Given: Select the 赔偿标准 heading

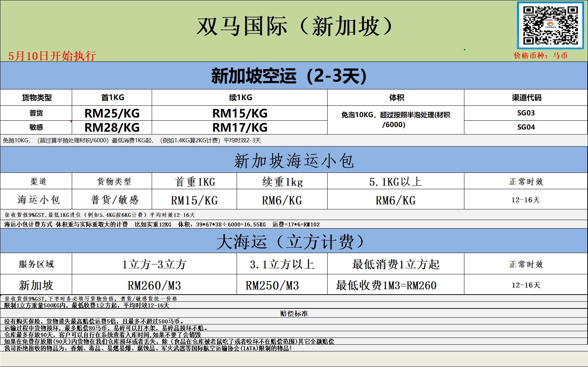Looking at the screenshot, I should (293, 313).
